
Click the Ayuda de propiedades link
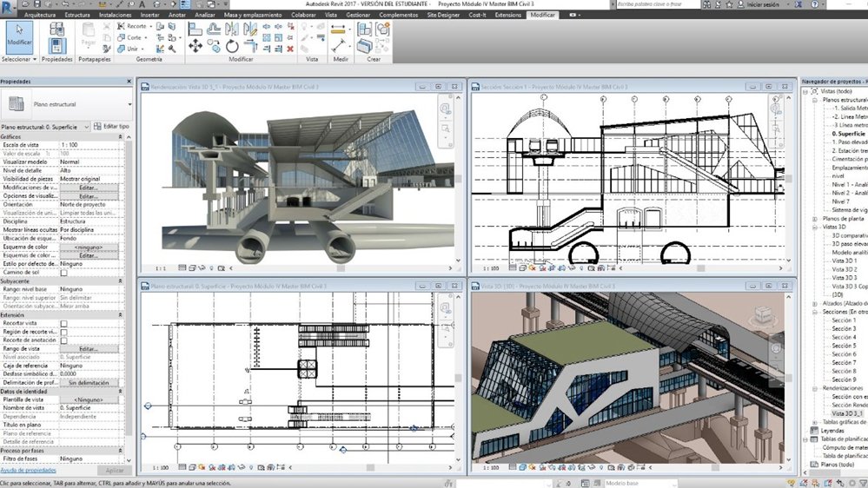click(x=28, y=471)
